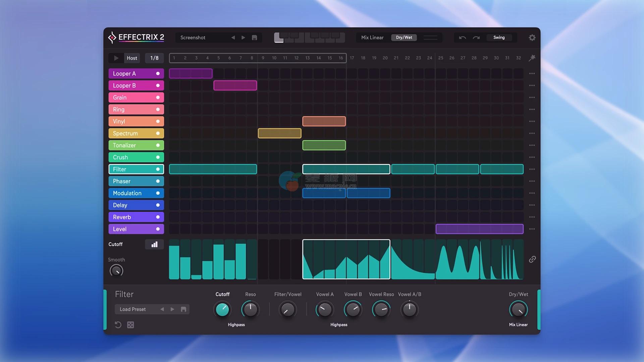Click the magic wand randomize icon
644x362 pixels.
tap(532, 58)
